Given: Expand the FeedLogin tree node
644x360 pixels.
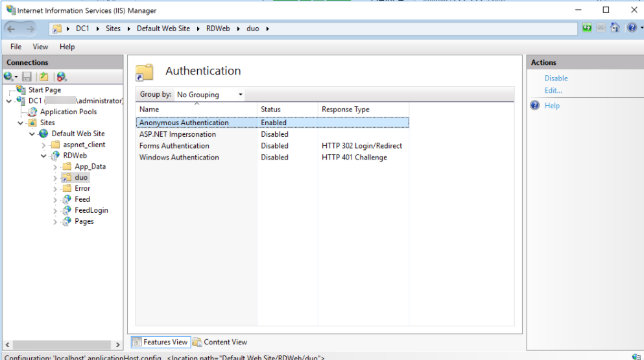Looking at the screenshot, I should [x=55, y=210].
